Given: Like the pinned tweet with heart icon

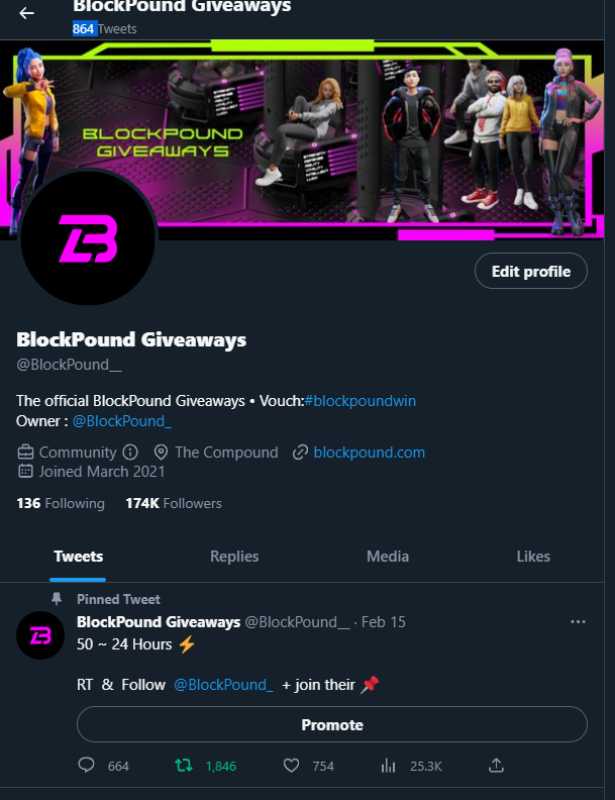Looking at the screenshot, I should coord(291,765).
